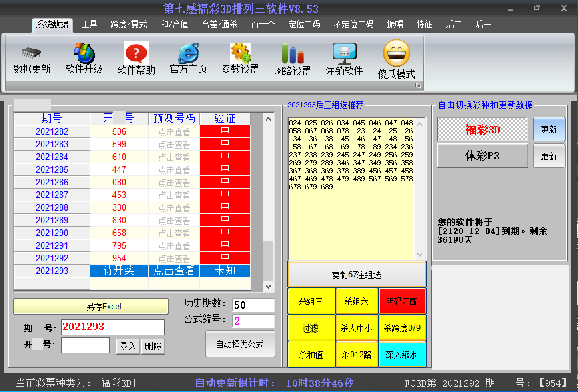Click the 杀跨度0/9 button
This screenshot has width=578, height=392.
402,328
